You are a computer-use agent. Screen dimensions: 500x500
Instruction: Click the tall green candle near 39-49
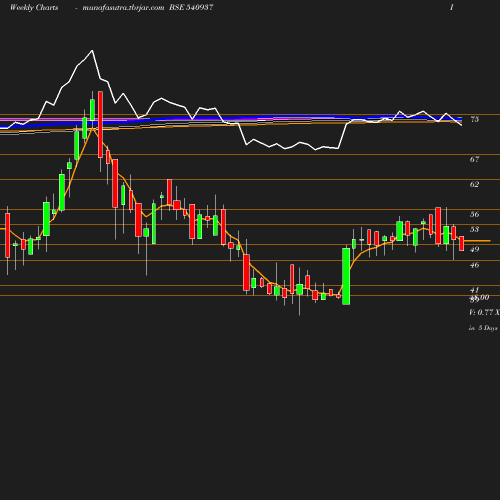(346, 276)
